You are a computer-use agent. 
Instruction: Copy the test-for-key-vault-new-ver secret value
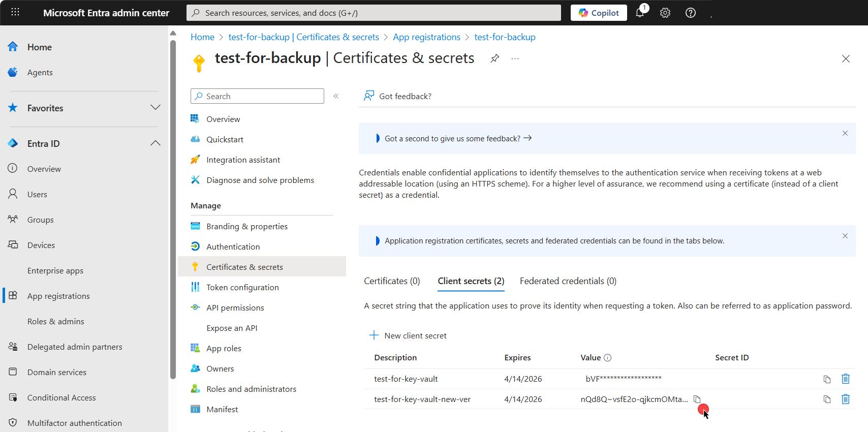coord(697,399)
